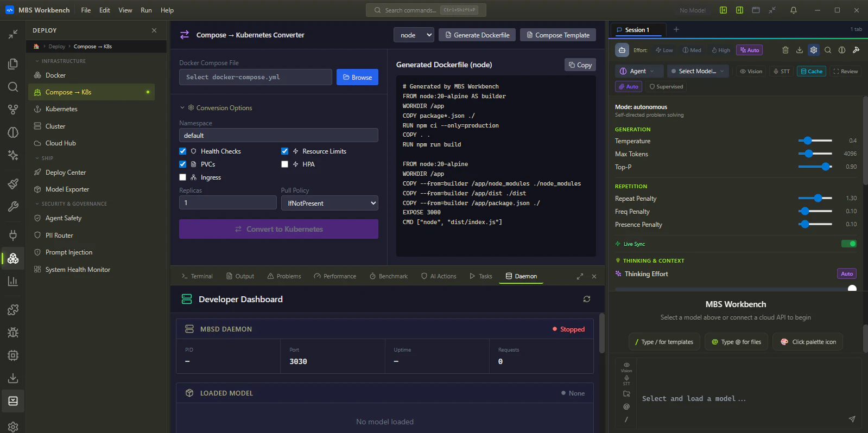This screenshot has width=868, height=433.
Task: Uncheck the Resource Limits option
Action: point(284,151)
